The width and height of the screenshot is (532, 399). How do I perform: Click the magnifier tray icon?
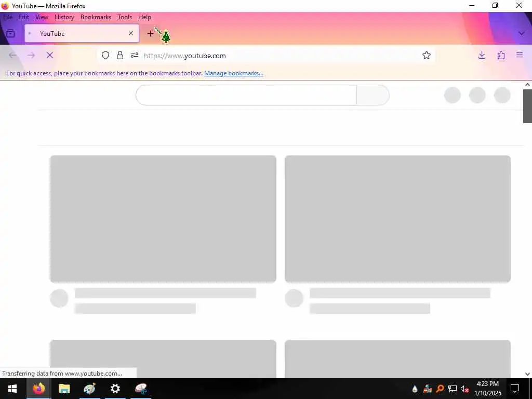pos(440,389)
